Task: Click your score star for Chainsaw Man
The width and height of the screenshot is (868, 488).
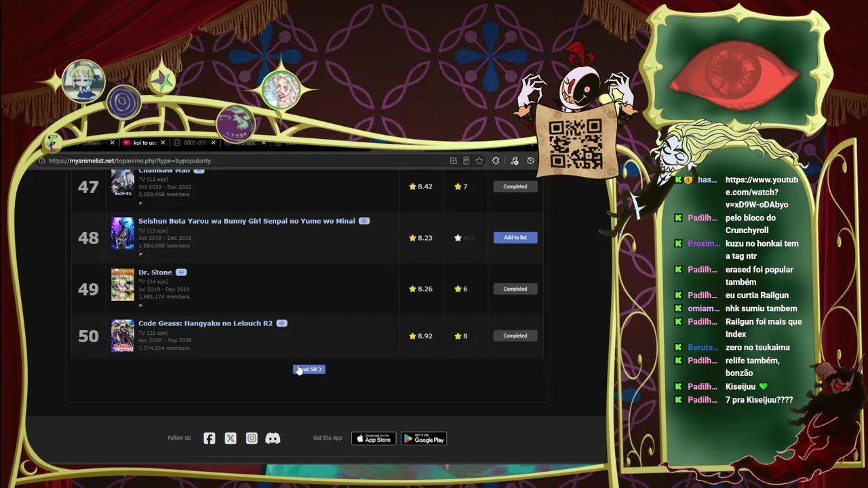Action: pyautogui.click(x=458, y=186)
